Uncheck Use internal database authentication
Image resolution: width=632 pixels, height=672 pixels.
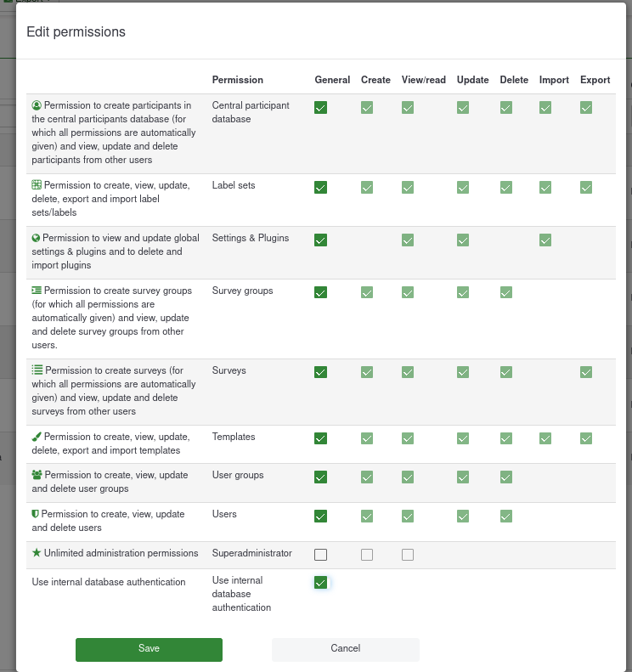click(x=320, y=582)
